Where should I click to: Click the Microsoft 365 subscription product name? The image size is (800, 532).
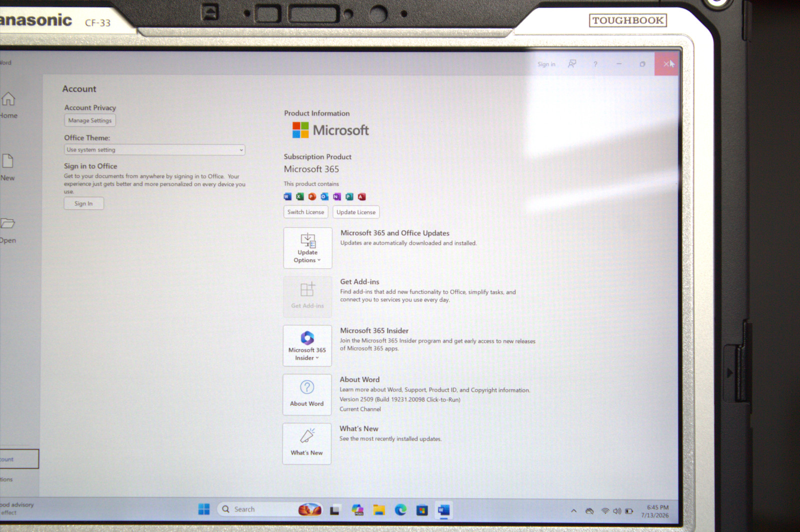click(311, 169)
